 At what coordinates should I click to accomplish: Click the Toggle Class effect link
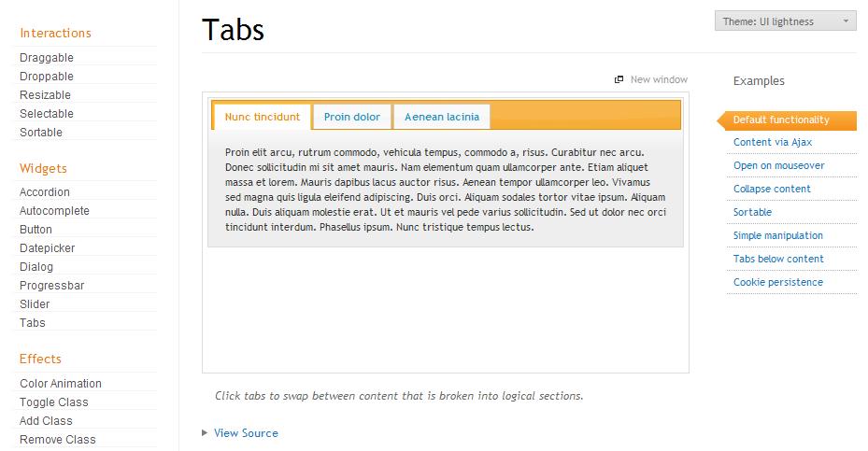[54, 402]
